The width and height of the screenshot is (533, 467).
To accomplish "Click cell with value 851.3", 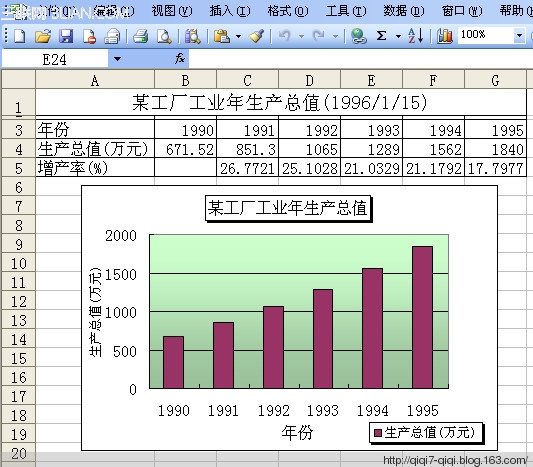I will coord(247,149).
